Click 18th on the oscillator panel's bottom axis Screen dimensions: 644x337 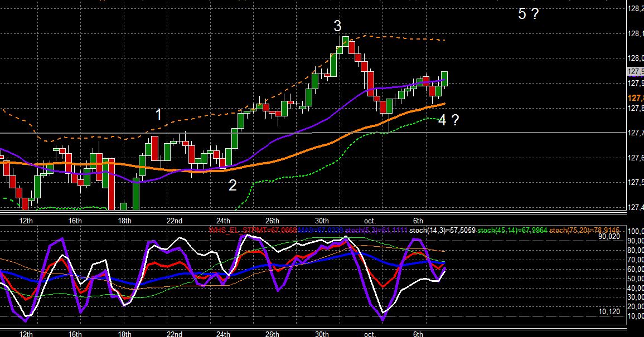pyautogui.click(x=124, y=334)
